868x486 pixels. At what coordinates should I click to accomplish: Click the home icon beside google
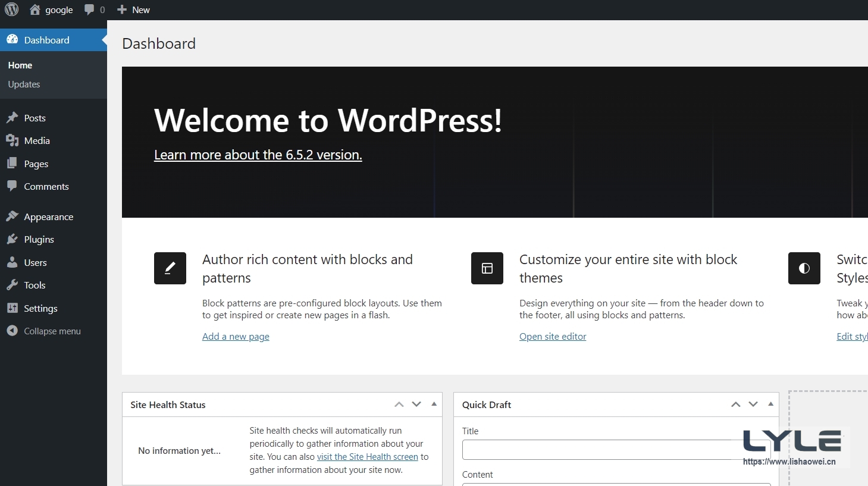[35, 10]
